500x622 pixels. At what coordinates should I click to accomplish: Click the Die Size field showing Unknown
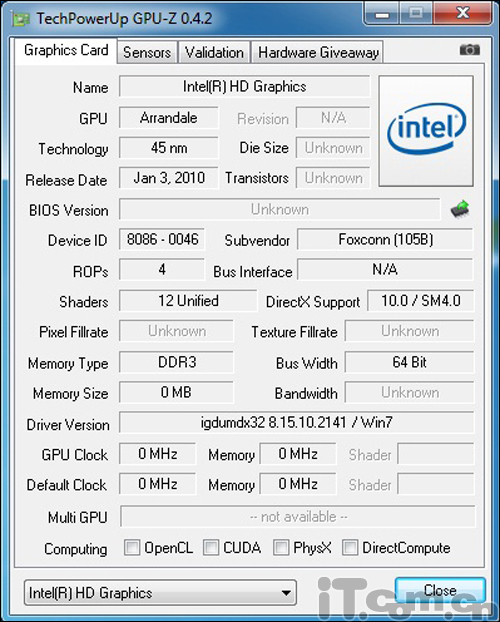[333, 148]
